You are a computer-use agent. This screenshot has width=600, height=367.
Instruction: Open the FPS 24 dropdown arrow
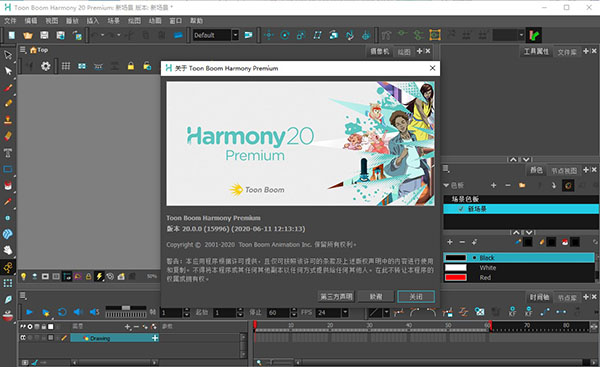click(x=345, y=313)
